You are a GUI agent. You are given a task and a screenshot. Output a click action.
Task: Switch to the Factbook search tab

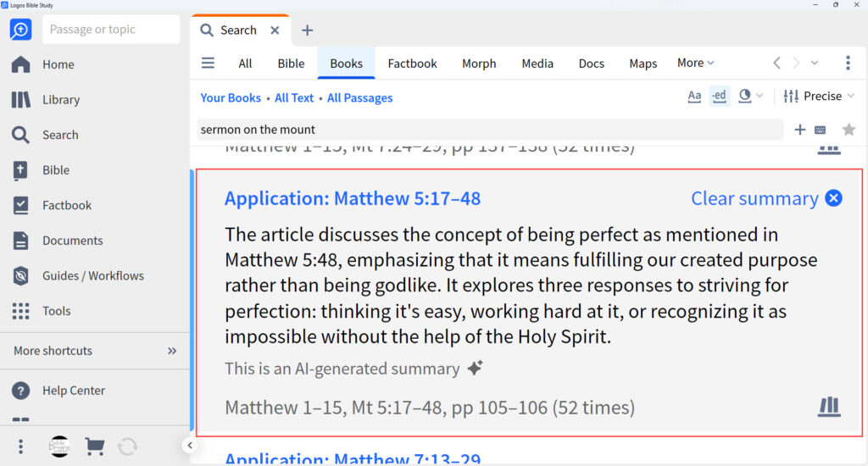[x=413, y=64]
